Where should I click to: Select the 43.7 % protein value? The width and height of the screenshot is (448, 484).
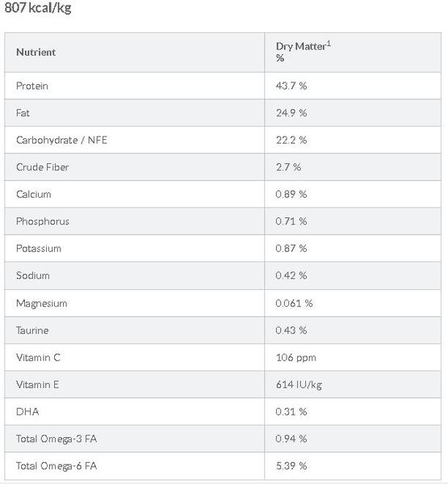pyautogui.click(x=291, y=86)
